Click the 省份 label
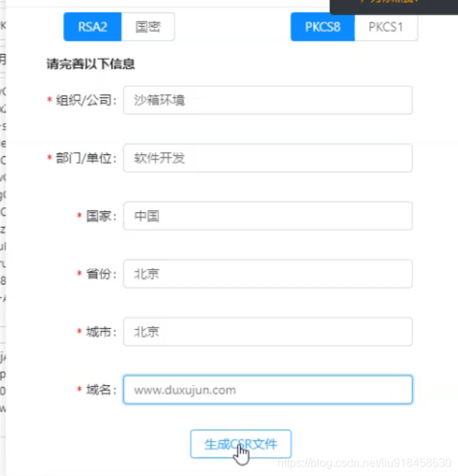Viewport: 458px width, 476px height. 101,274
